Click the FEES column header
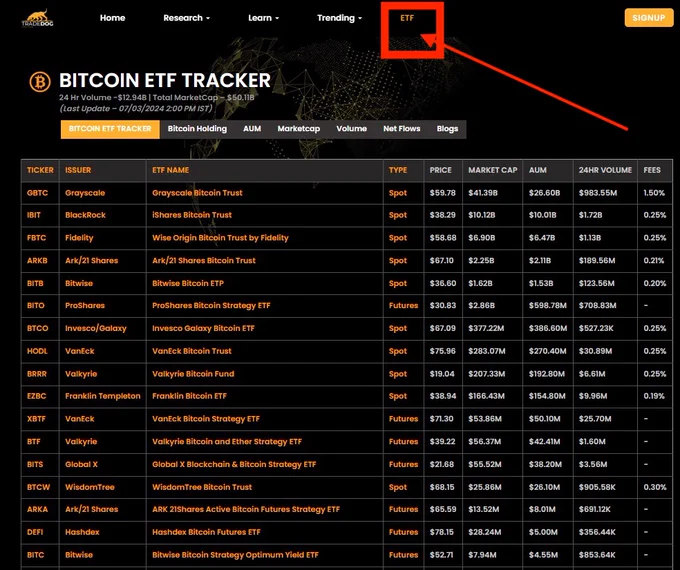The image size is (680, 570). point(652,170)
